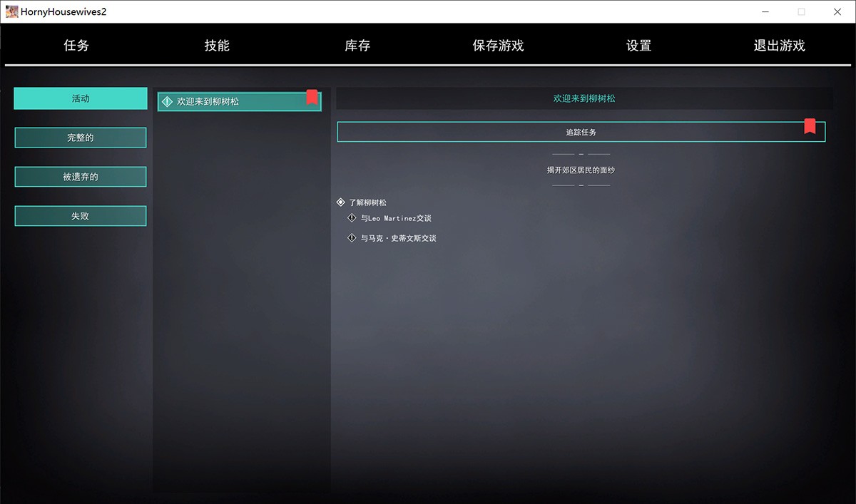This screenshot has width=856, height=504.
Task: Click the red bookmark on 追踪任务 button
Action: pos(810,126)
